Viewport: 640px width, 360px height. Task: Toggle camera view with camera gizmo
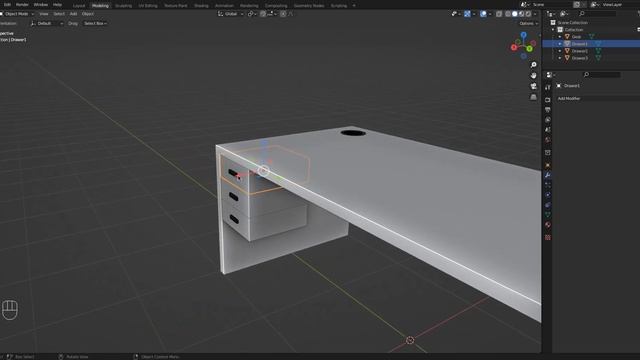pos(533,86)
